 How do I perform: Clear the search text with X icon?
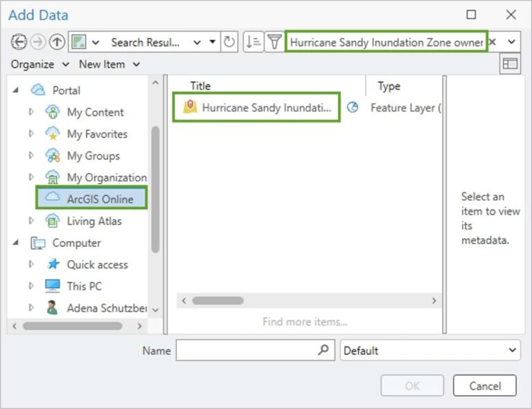pos(493,42)
